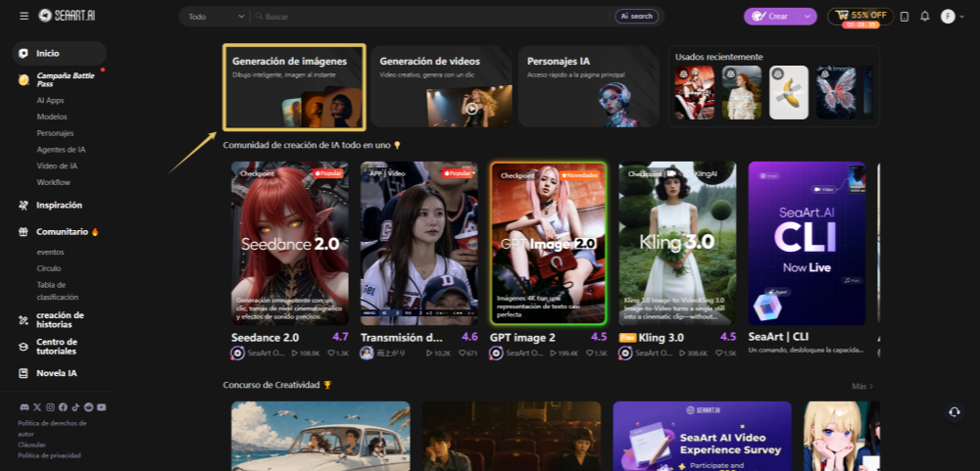Open the GPT Image 2.0 card
980x471 pixels.
[x=548, y=243]
